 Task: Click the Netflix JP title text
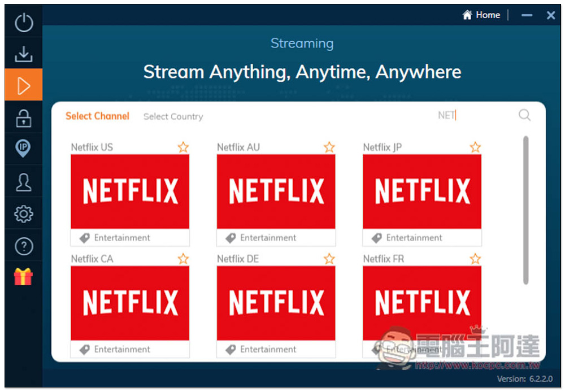[x=383, y=147]
